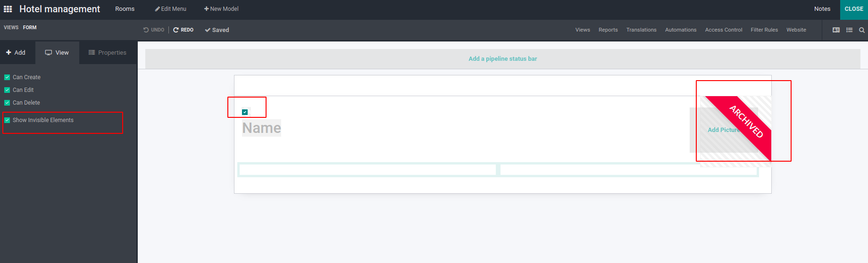Toggle the checkbox above the Name field
This screenshot has height=263, width=868.
[245, 112]
